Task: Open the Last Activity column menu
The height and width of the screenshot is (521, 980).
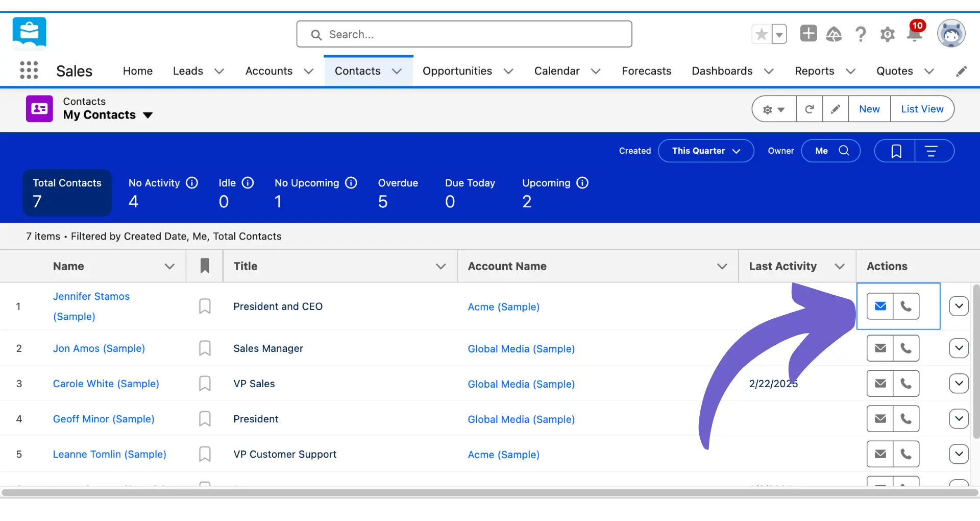Action: 840,266
